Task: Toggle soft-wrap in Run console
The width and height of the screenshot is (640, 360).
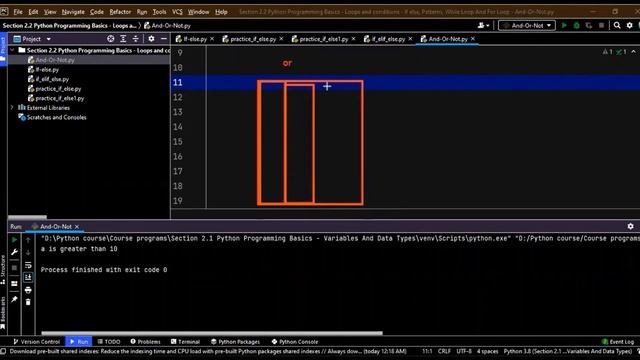Action: [28, 265]
